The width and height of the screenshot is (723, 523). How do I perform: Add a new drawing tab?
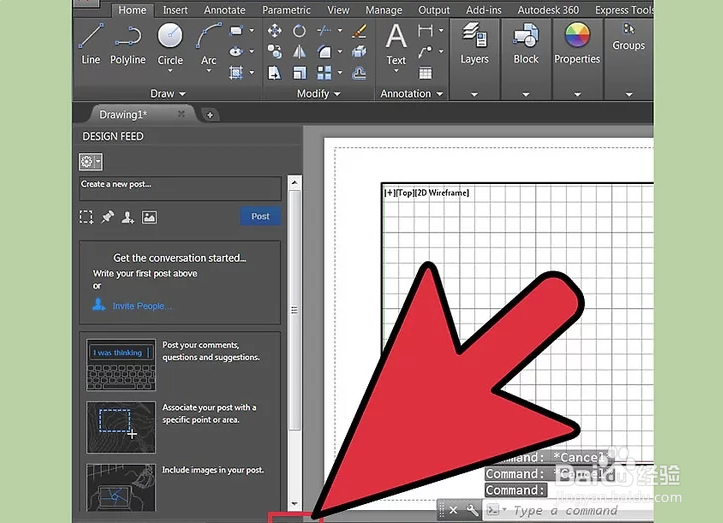[210, 115]
